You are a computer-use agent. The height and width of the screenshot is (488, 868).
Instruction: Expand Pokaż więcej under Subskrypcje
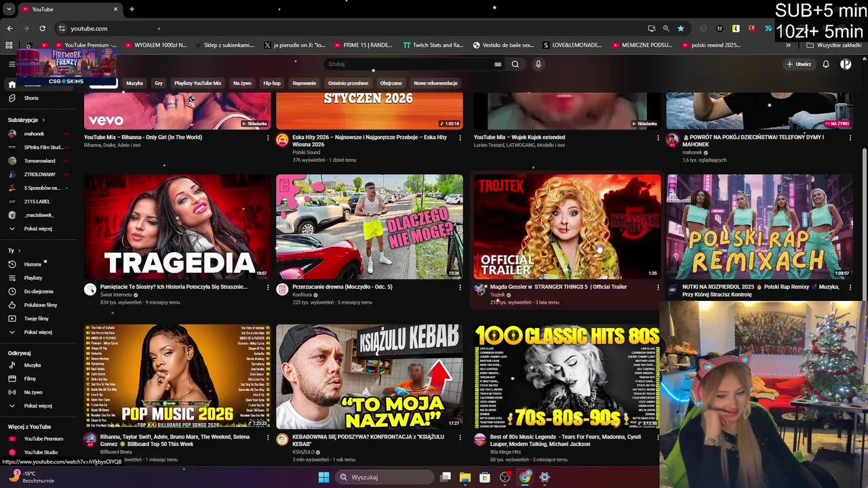click(x=39, y=228)
